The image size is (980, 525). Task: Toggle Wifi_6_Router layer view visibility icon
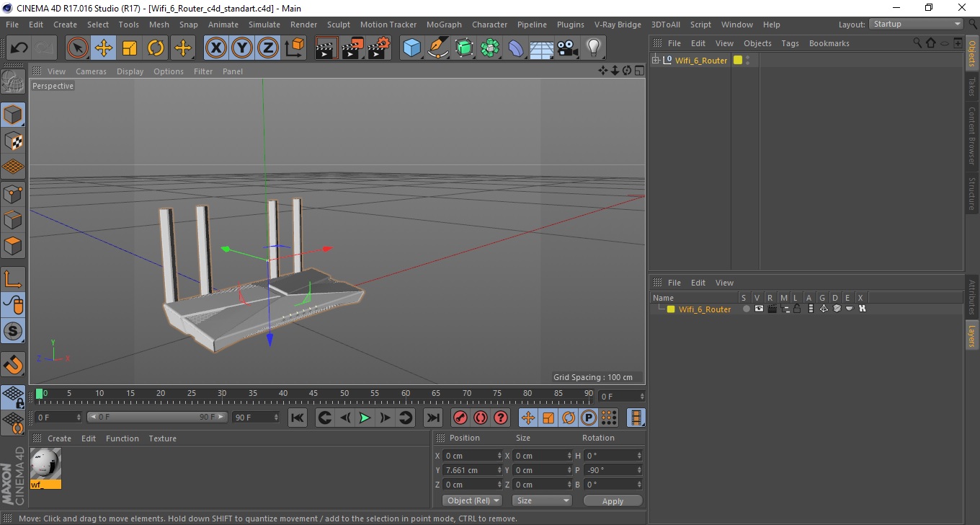(759, 309)
